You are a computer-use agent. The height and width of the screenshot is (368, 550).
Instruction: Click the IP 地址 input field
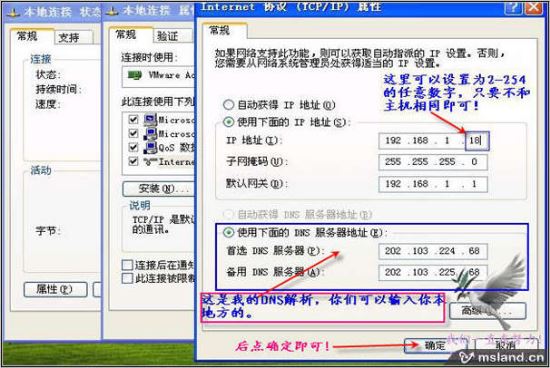[x=433, y=141]
